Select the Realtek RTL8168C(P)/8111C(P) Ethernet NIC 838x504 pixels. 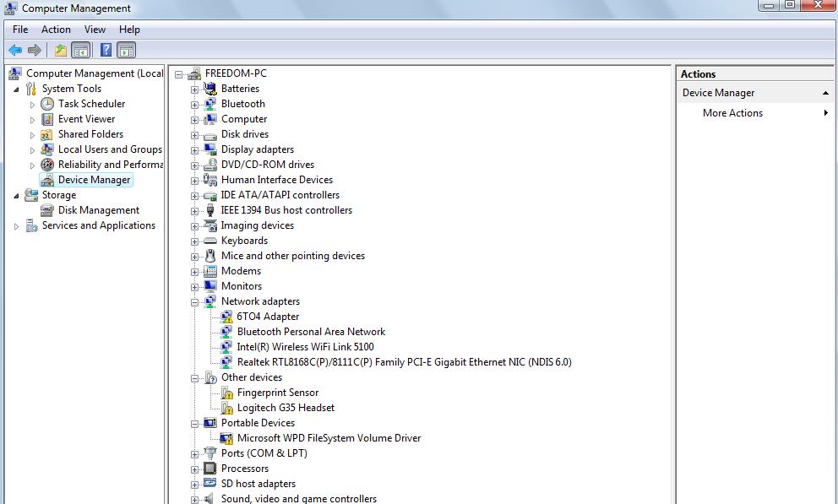(x=404, y=362)
